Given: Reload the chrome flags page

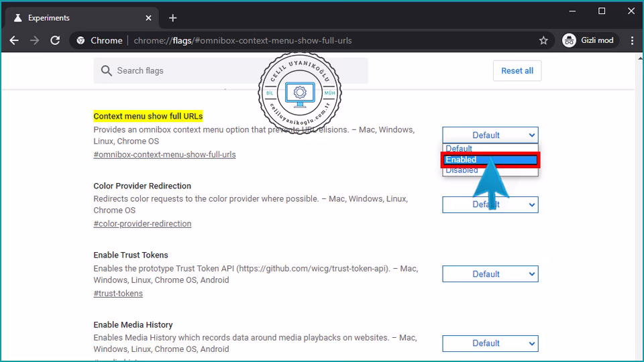Looking at the screenshot, I should pos(55,40).
